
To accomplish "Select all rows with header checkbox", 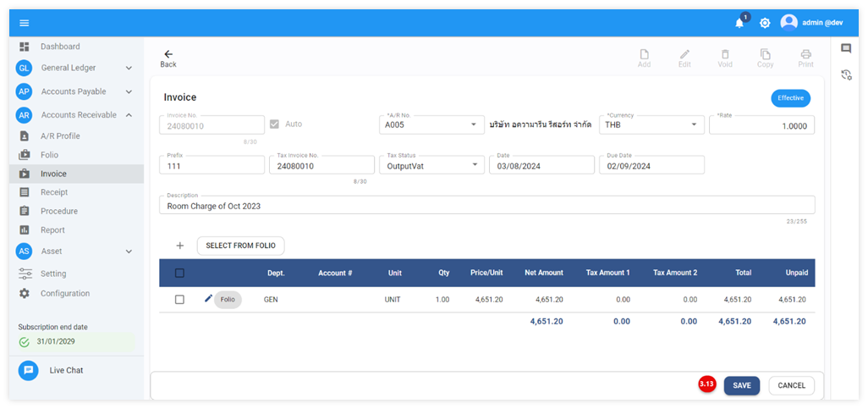I will tap(179, 273).
